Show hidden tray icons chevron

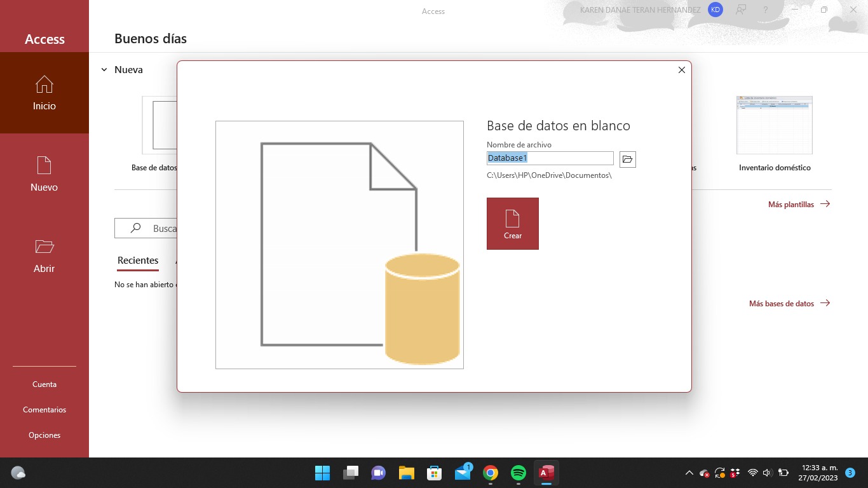point(689,473)
